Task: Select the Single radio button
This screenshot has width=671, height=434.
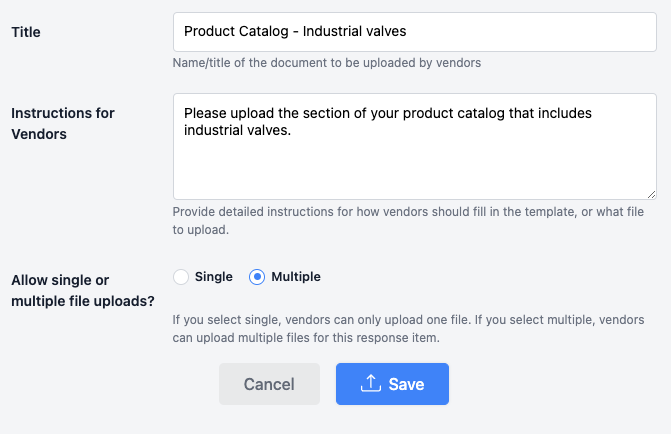Action: click(x=181, y=277)
